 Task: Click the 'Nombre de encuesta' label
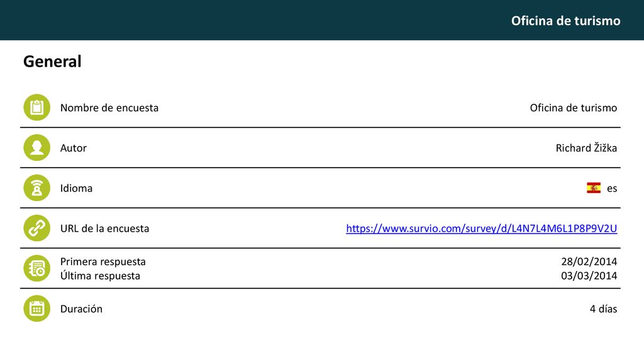click(109, 107)
